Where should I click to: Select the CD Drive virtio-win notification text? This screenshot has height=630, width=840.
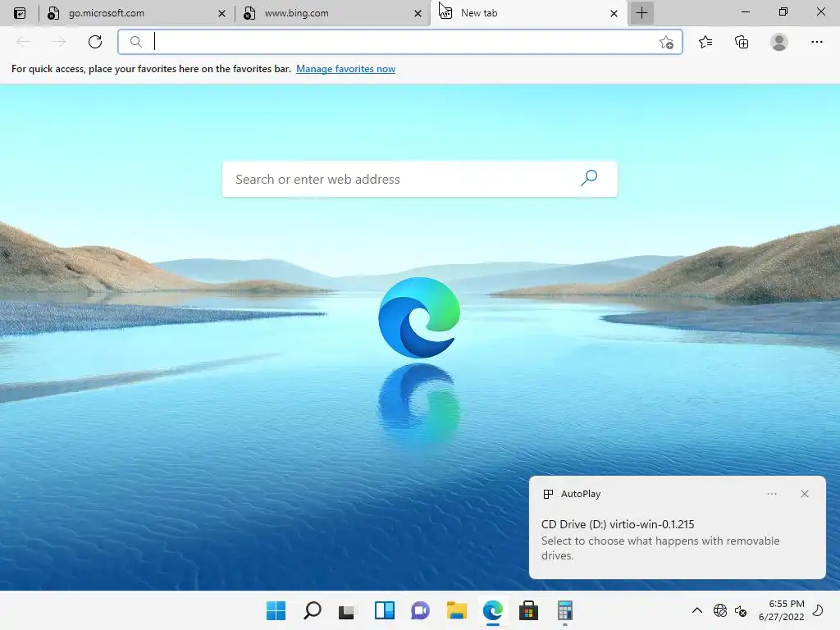click(x=618, y=524)
